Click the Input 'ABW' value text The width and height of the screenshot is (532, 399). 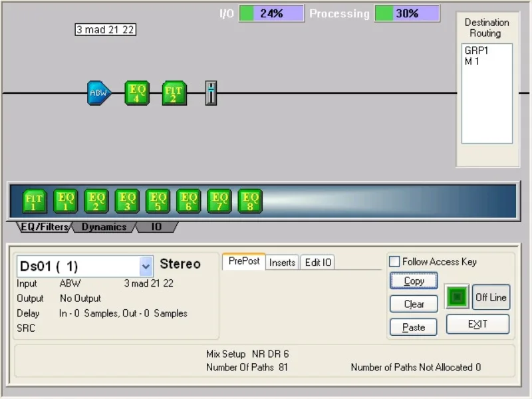(x=70, y=283)
